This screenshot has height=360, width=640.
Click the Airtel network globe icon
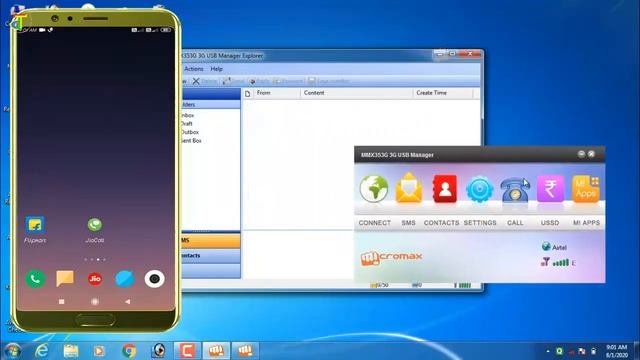546,246
